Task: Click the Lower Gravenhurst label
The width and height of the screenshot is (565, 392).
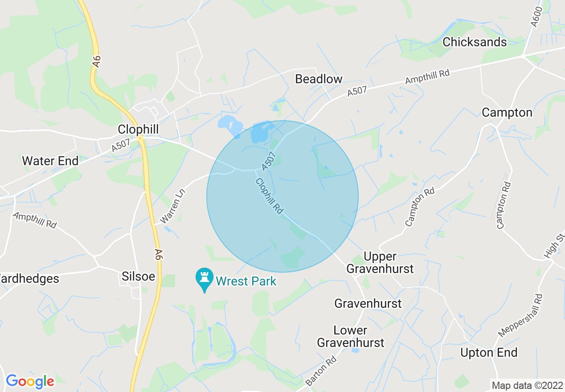Action: 351,336
